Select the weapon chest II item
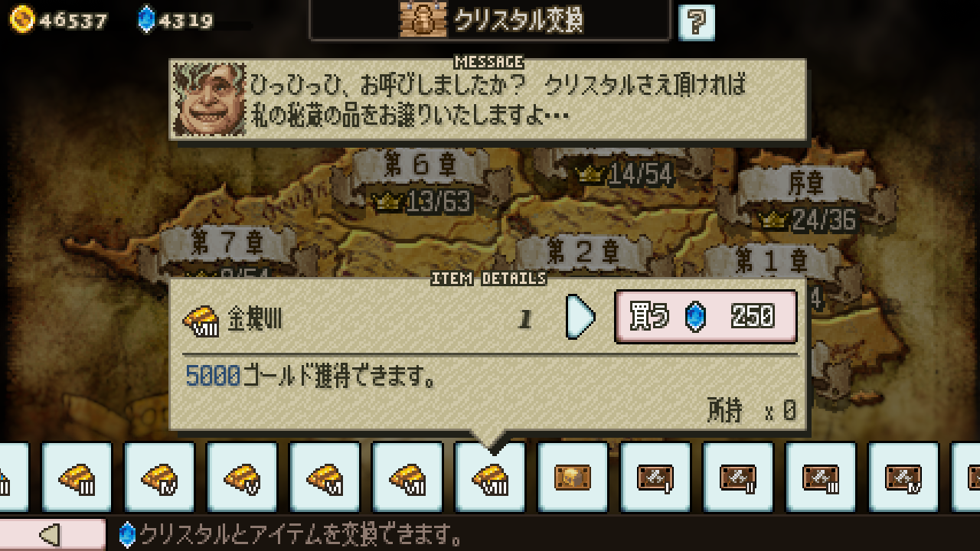Screen dimensions: 980x551 (738, 478)
